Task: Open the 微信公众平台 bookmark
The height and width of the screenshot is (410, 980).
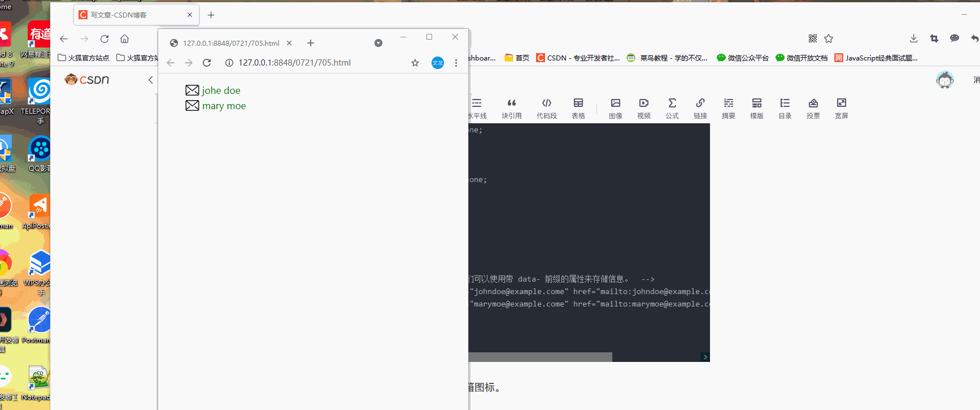Action: pyautogui.click(x=743, y=58)
